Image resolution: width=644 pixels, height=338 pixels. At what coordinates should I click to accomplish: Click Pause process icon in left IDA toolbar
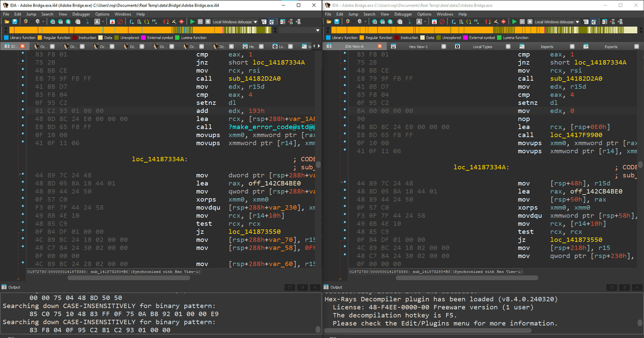coord(200,22)
